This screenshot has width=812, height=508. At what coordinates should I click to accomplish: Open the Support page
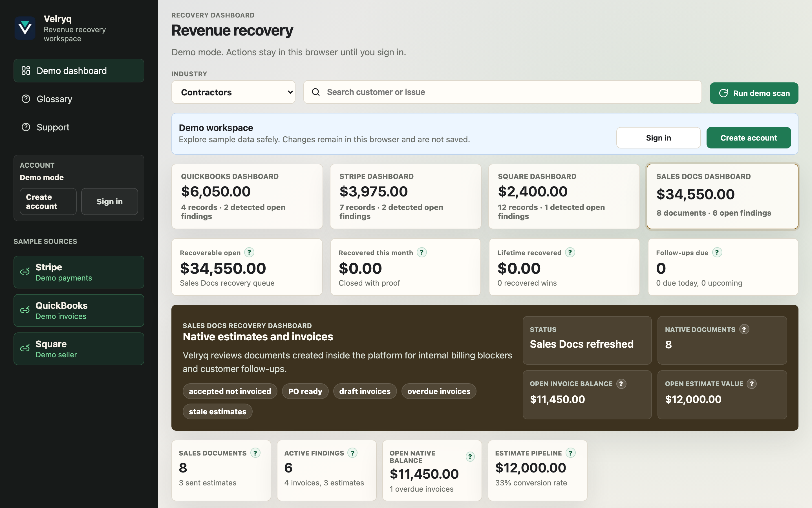pyautogui.click(x=79, y=127)
